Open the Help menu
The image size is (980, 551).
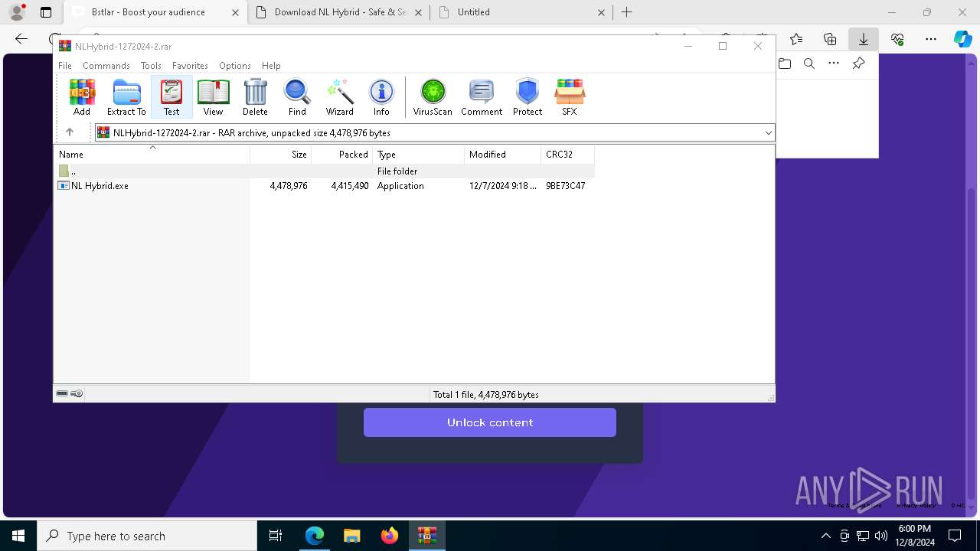(x=271, y=66)
